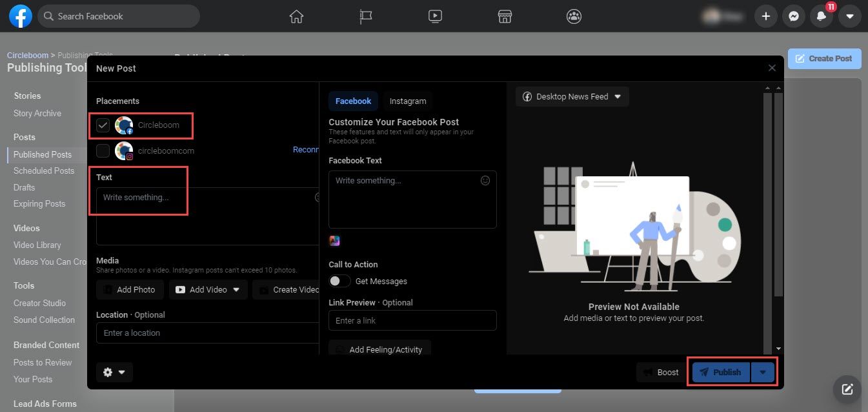Screen dimensions: 868x412
Task: Close the New Post dialog
Action: 772,68
